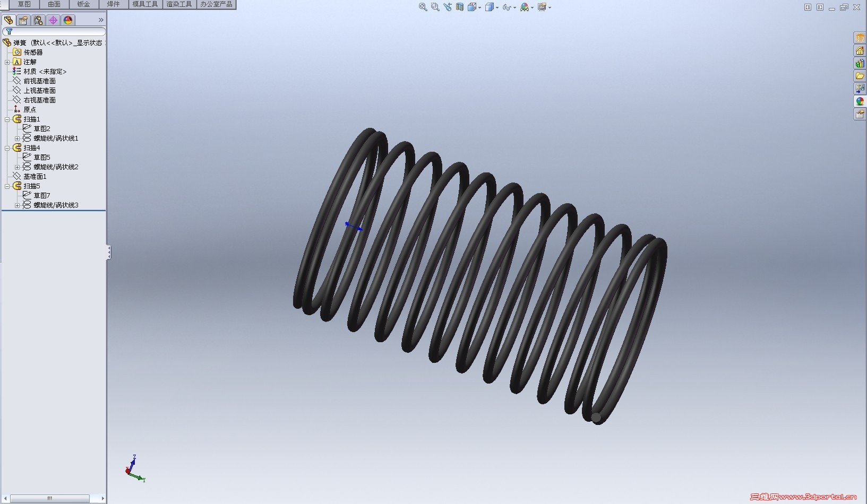Expand the 注解 folder node

click(x=7, y=62)
